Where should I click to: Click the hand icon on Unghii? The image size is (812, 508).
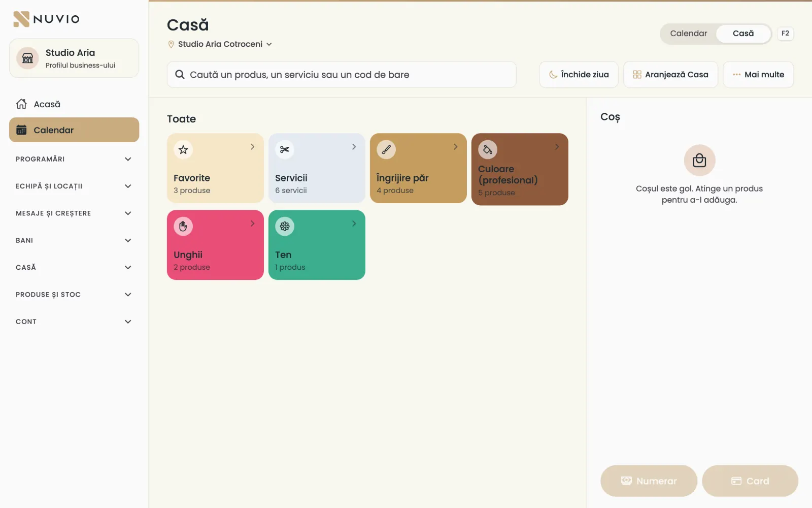point(183,226)
